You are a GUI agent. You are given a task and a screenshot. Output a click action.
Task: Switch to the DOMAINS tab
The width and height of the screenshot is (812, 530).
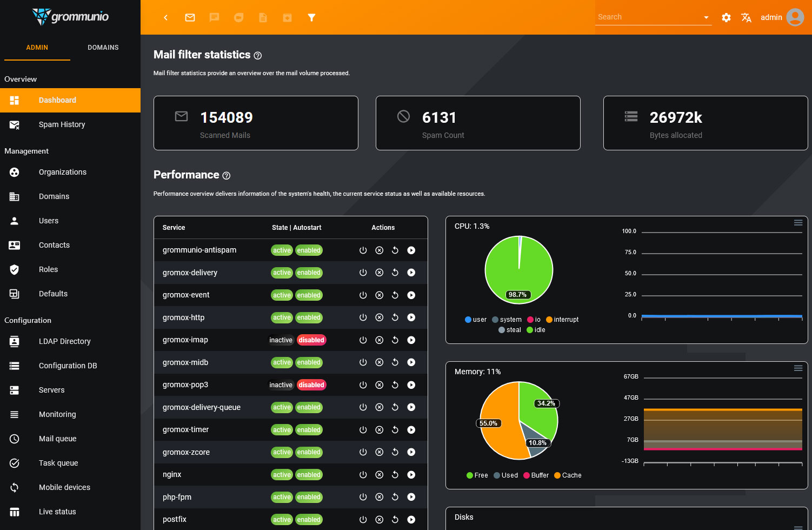[103, 48]
